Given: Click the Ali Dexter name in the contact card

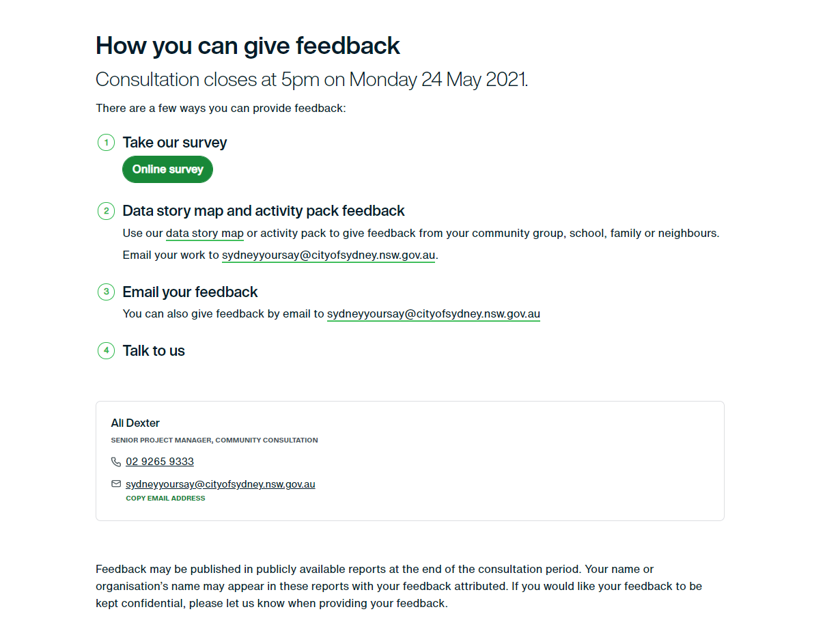Looking at the screenshot, I should [135, 423].
